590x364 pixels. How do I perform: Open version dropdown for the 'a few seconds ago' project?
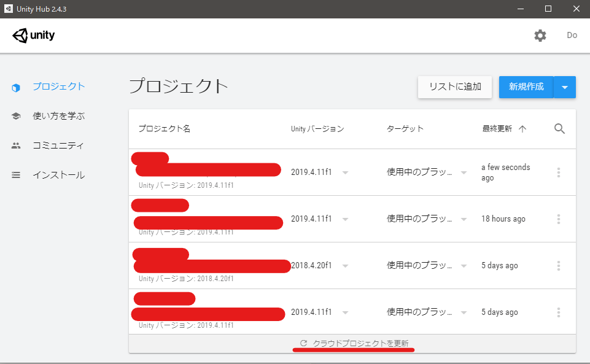pyautogui.click(x=345, y=172)
